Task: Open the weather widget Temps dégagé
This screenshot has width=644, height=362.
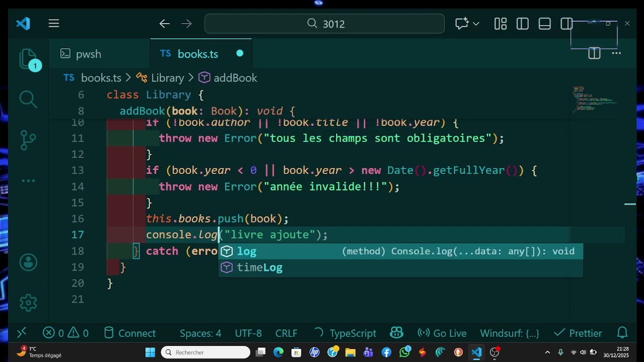Action: 39,352
